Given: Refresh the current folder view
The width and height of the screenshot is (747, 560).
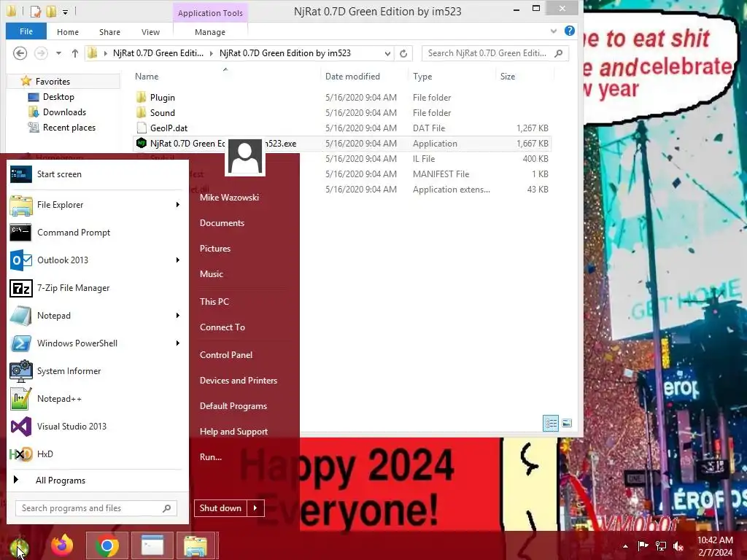Looking at the screenshot, I should point(403,53).
